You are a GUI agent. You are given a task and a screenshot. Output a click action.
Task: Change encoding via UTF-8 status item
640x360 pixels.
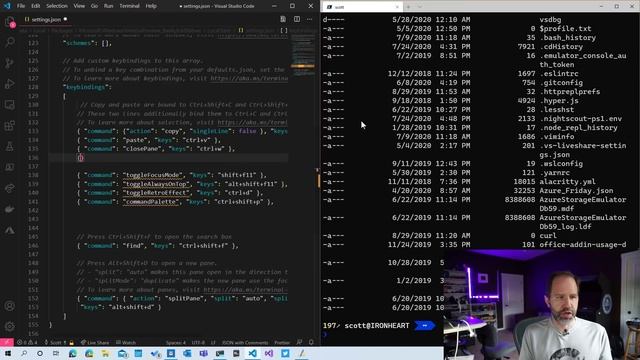coord(198,342)
